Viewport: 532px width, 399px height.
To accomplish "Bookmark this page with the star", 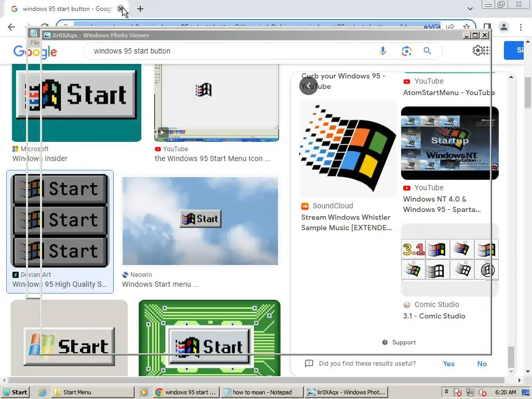I will click(x=467, y=27).
